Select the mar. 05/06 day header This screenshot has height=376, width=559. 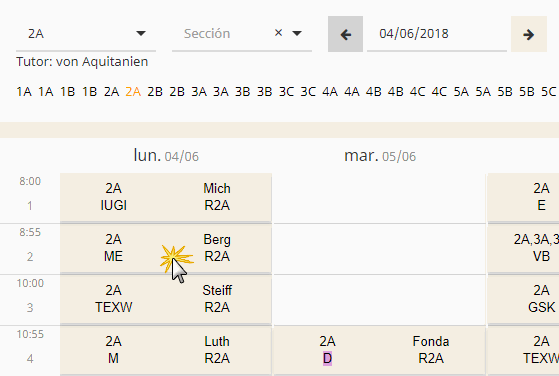point(380,156)
